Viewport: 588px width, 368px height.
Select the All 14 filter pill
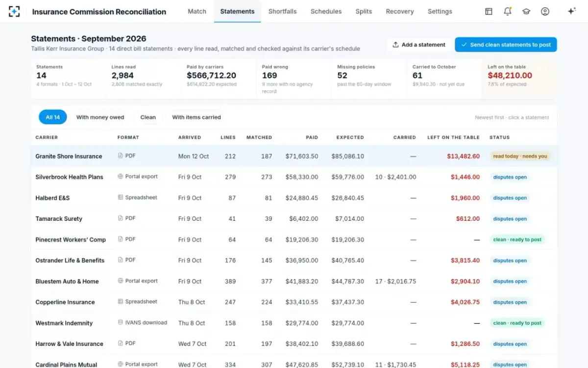(53, 117)
